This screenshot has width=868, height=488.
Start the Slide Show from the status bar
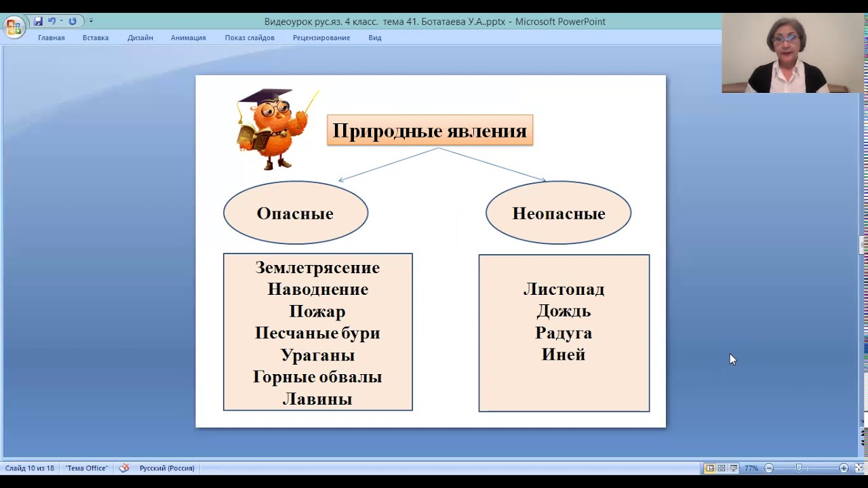pos(734,468)
